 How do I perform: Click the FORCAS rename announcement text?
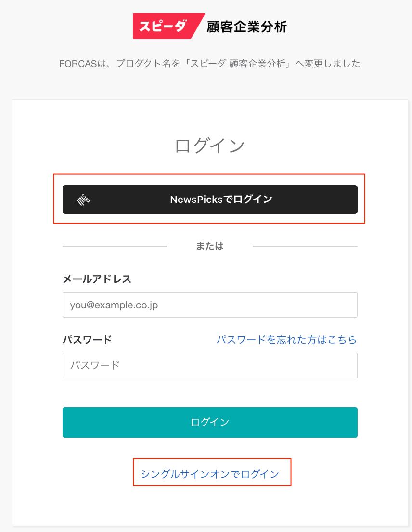click(210, 64)
